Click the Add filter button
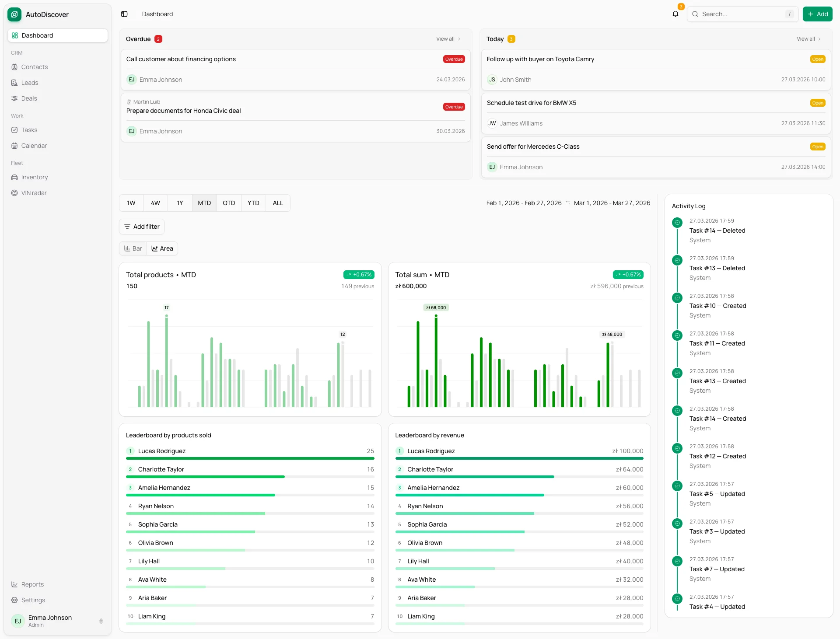Image resolution: width=840 pixels, height=639 pixels. pos(141,227)
